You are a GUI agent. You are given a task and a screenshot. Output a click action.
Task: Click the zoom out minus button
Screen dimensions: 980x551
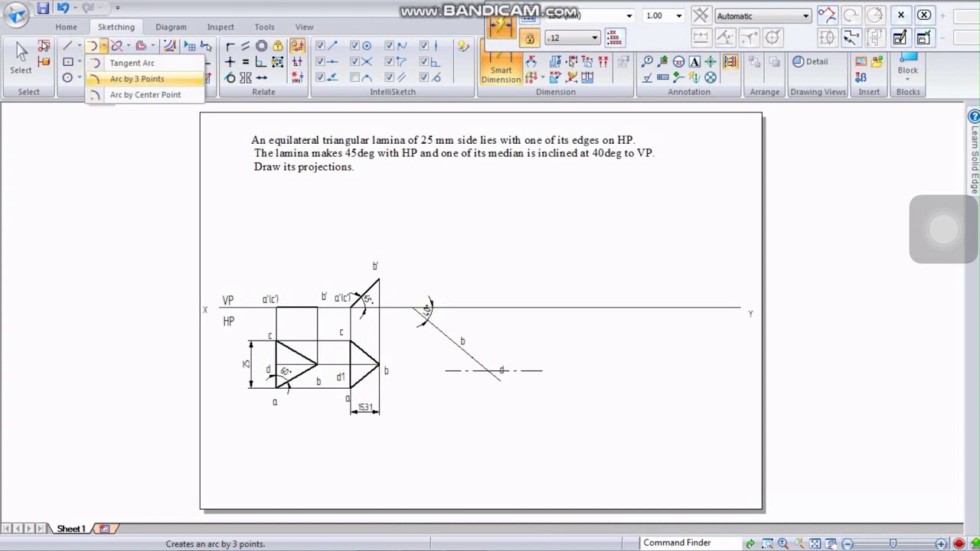(x=848, y=543)
